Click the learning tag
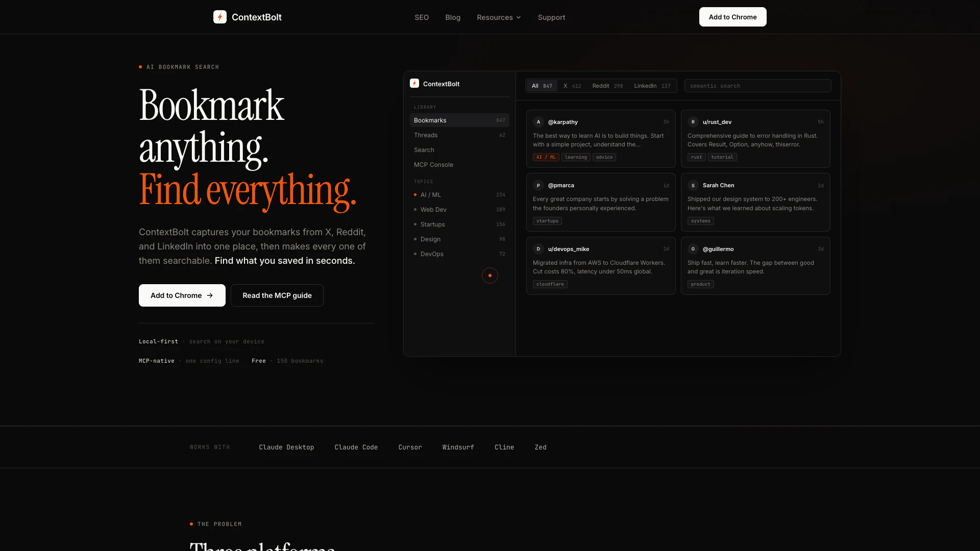 [576, 157]
